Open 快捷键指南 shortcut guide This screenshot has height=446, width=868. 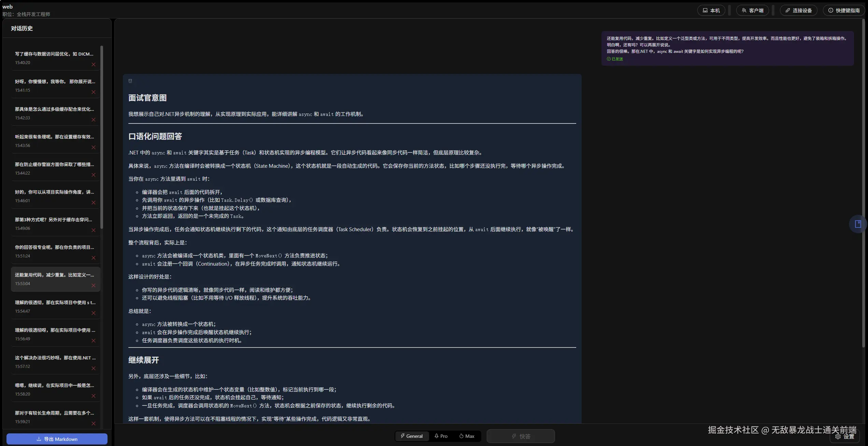click(x=844, y=10)
